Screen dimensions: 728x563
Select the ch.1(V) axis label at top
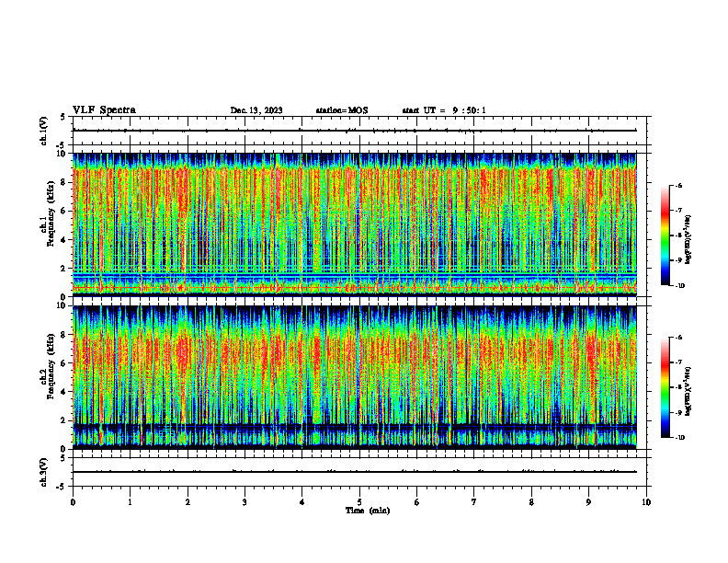(43, 131)
